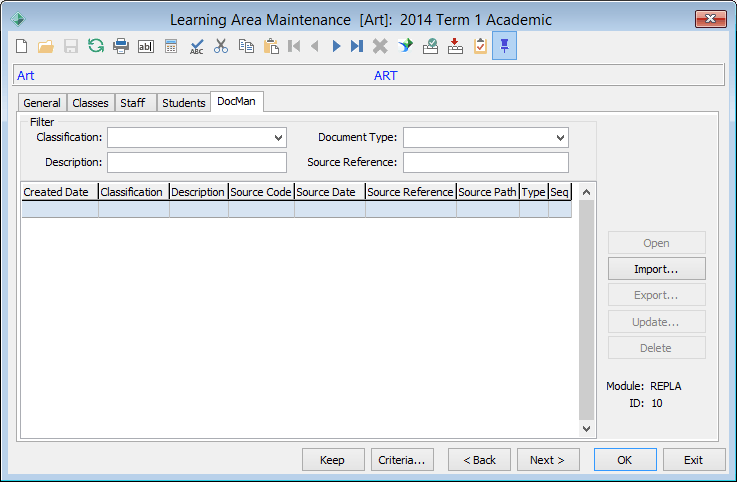Click the calculator toolbar icon

click(171, 46)
